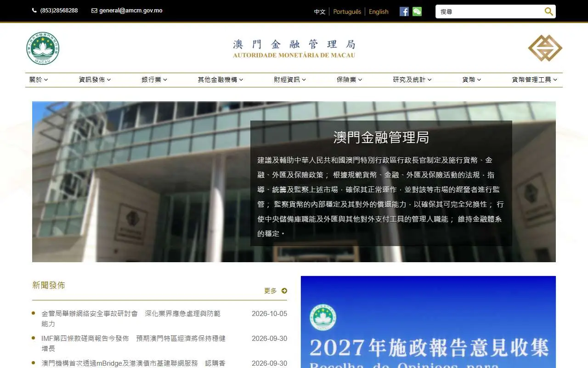This screenshot has width=588, height=368.
Task: Call the number (853)28568288
Action: (59, 11)
